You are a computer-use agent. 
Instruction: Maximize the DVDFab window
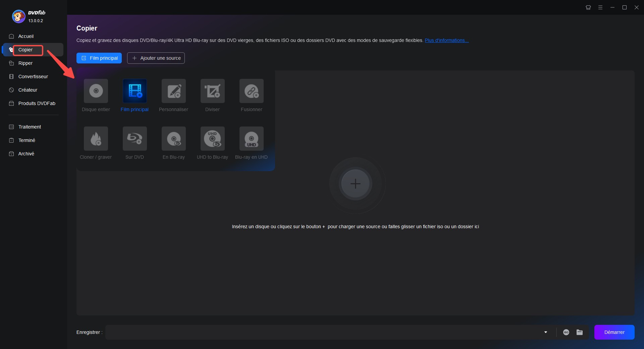click(625, 7)
